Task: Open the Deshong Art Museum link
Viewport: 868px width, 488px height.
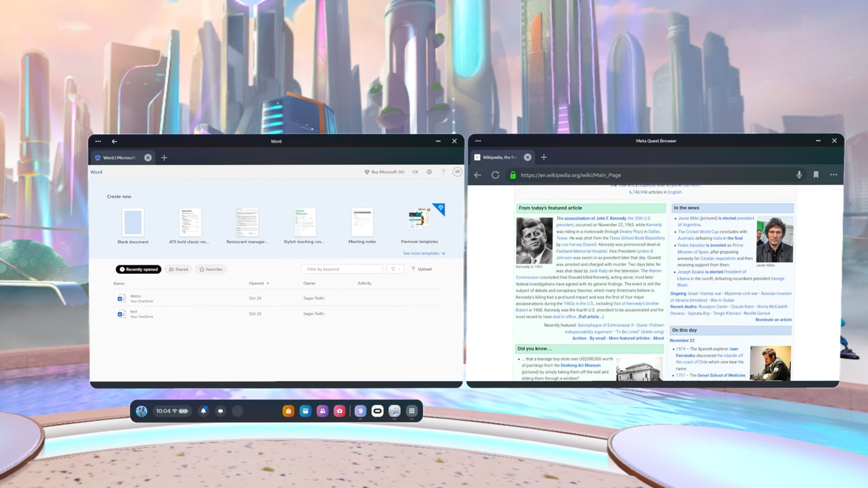Action: click(x=580, y=366)
